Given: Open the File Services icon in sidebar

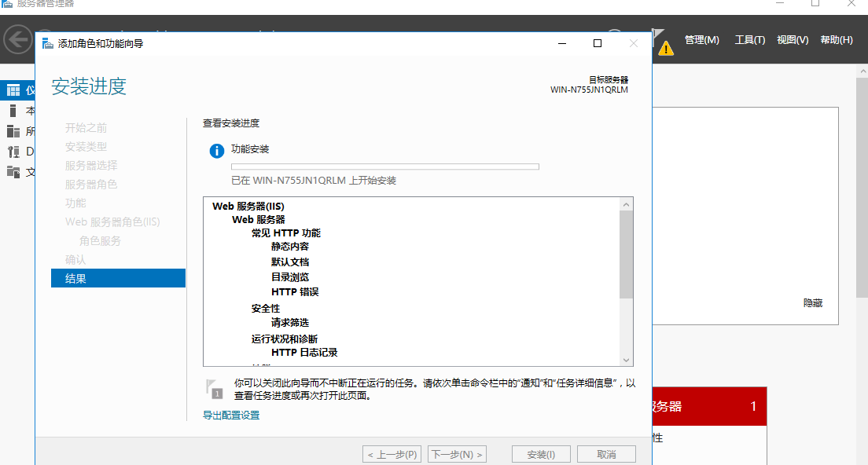Looking at the screenshot, I should click(13, 172).
